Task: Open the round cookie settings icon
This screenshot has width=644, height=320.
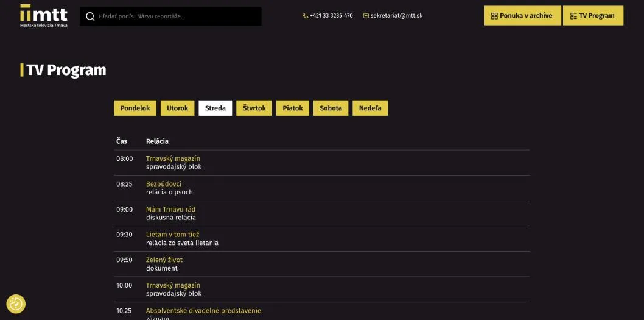Action: (16, 304)
